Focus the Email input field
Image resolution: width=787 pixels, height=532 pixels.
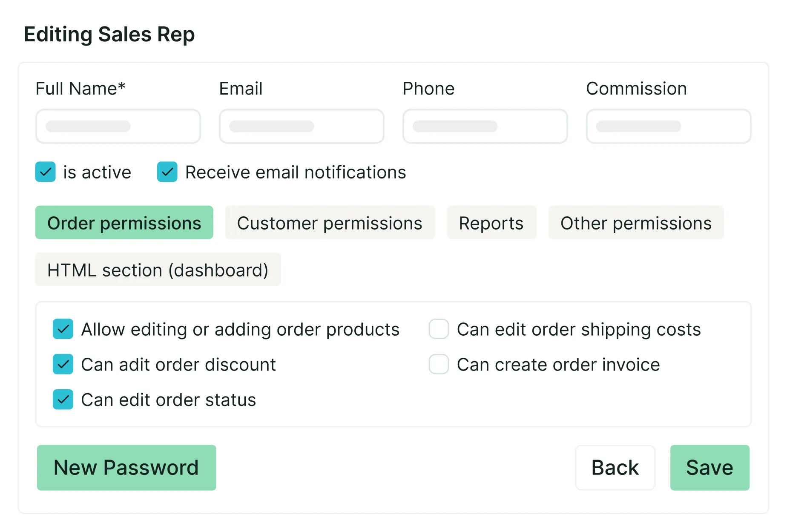(x=302, y=127)
